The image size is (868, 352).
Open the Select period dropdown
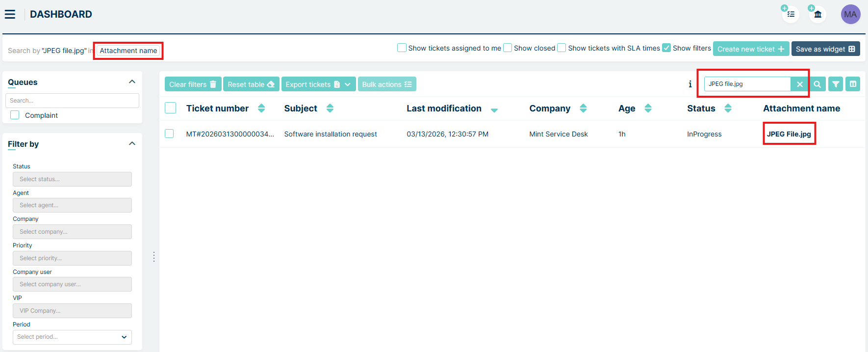click(x=72, y=337)
